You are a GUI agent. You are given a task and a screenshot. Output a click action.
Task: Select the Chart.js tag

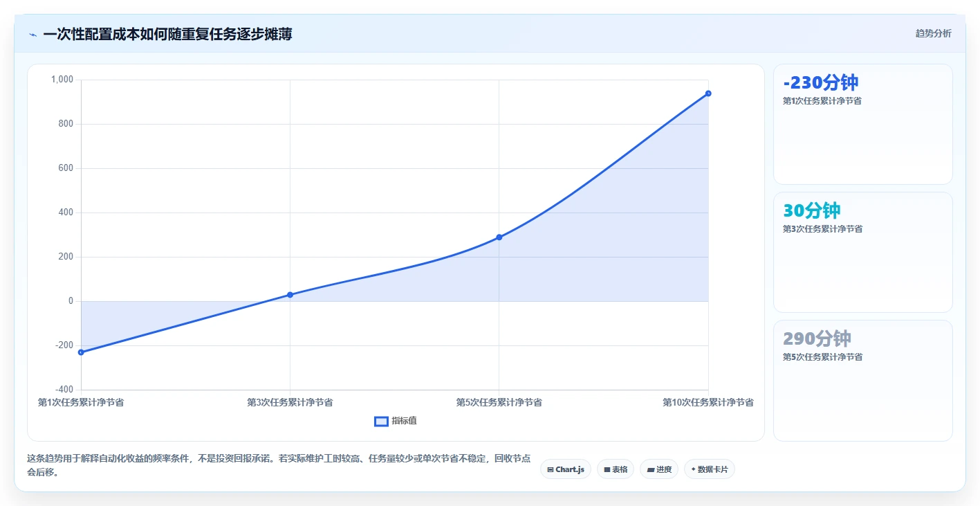[x=566, y=469]
